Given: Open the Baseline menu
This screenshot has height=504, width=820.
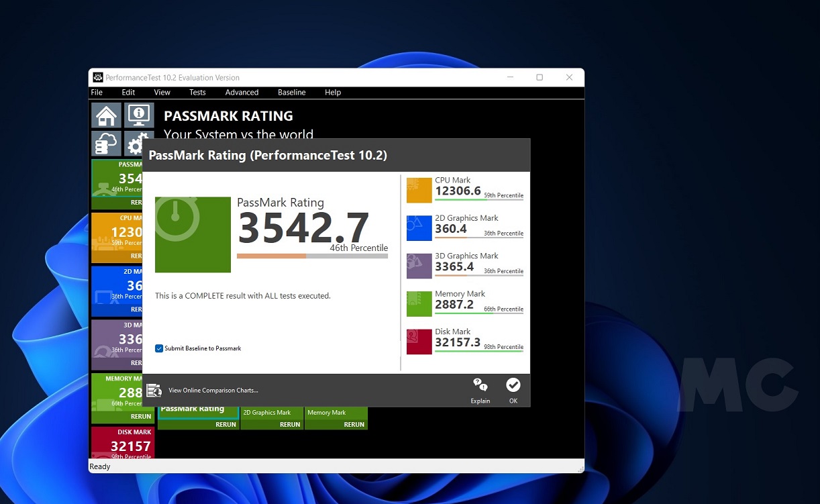Looking at the screenshot, I should click(x=291, y=93).
